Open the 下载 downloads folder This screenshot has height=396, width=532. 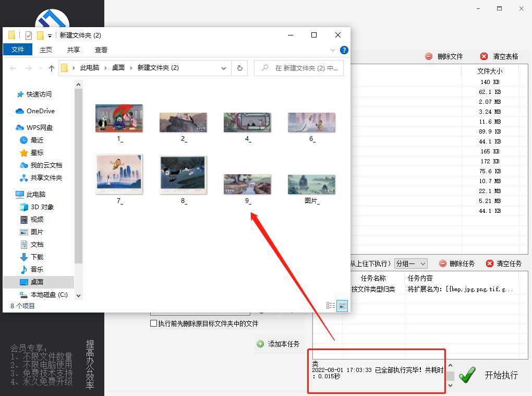[x=37, y=257]
